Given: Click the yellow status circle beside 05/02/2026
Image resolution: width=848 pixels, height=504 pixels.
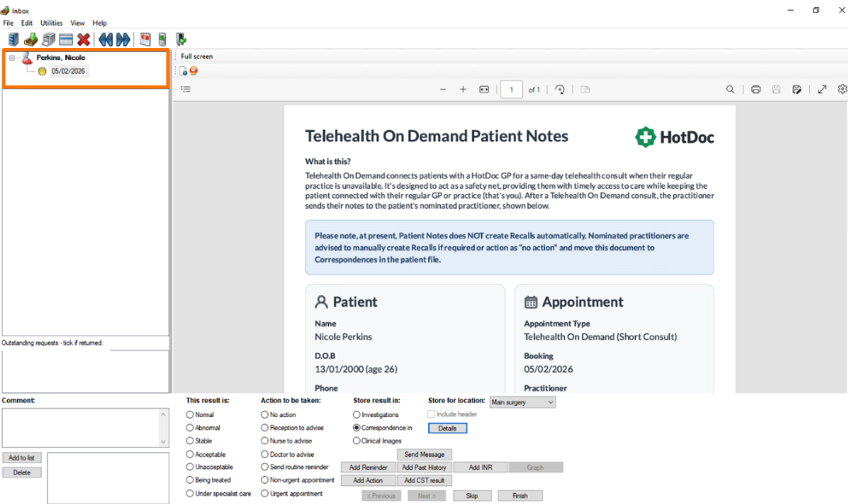Looking at the screenshot, I should pyautogui.click(x=42, y=71).
